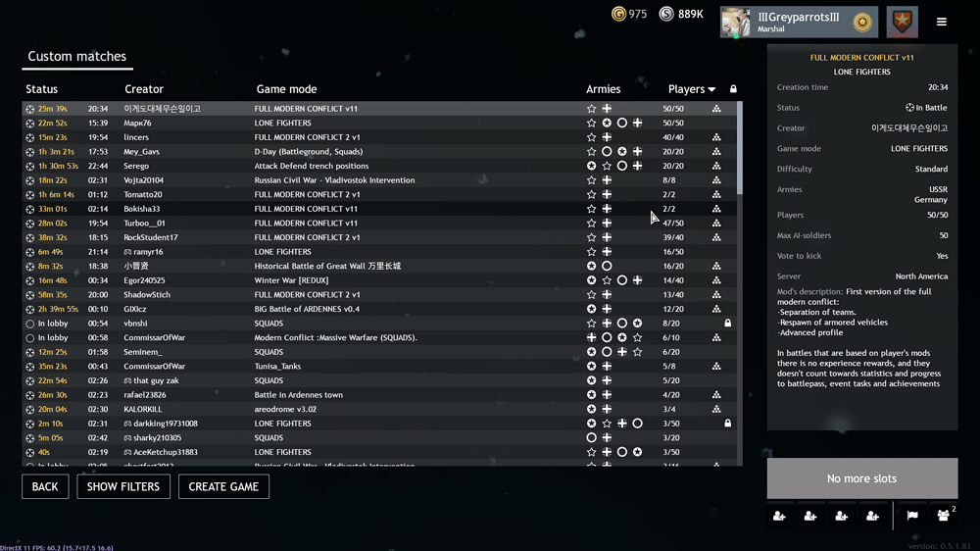Open the red star squad emblem
The height and width of the screenshot is (551, 980).
coord(902,22)
